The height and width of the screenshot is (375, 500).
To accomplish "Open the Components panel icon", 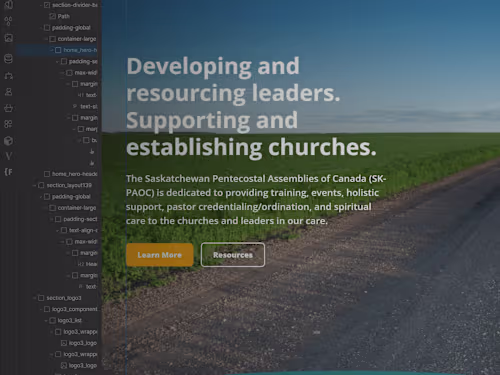I will [x=8, y=21].
